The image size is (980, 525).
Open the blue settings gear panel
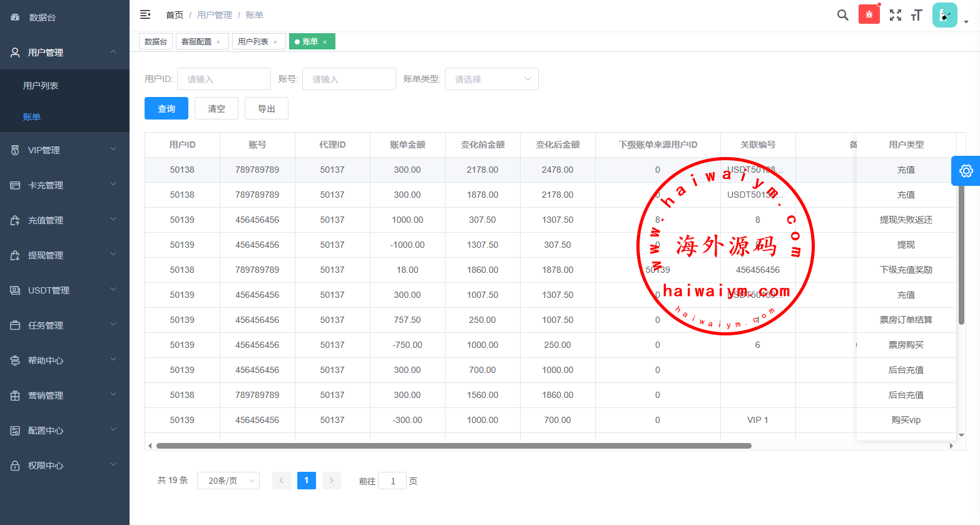pyautogui.click(x=966, y=171)
